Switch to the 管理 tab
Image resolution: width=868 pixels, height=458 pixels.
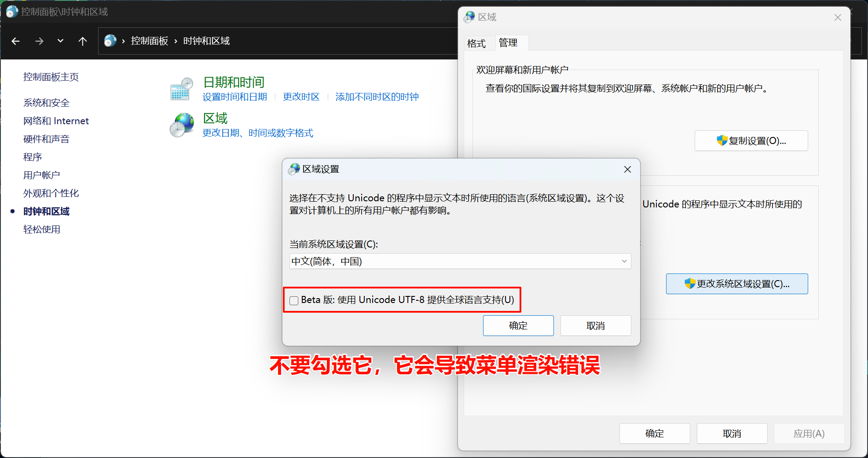pos(508,43)
